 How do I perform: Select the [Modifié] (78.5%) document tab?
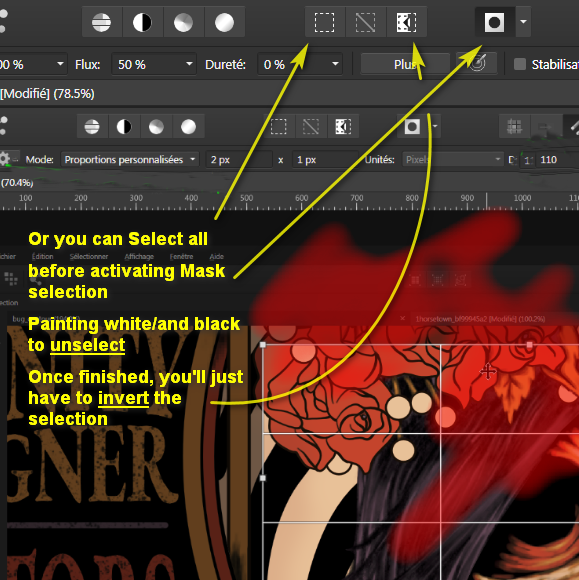pyautogui.click(x=47, y=94)
